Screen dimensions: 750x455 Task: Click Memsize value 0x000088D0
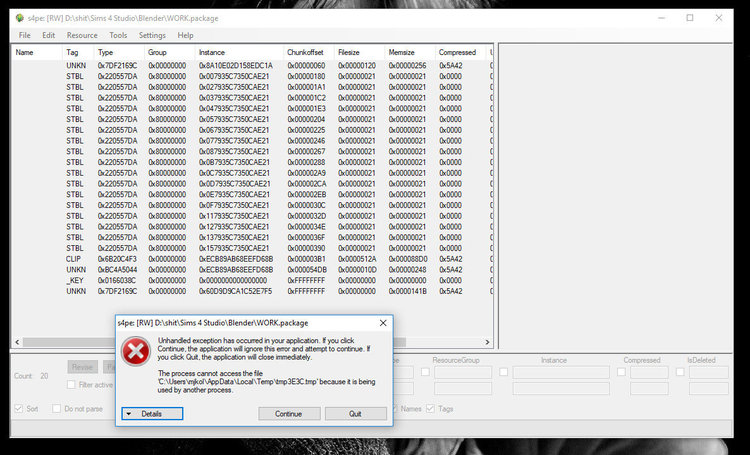pyautogui.click(x=408, y=259)
